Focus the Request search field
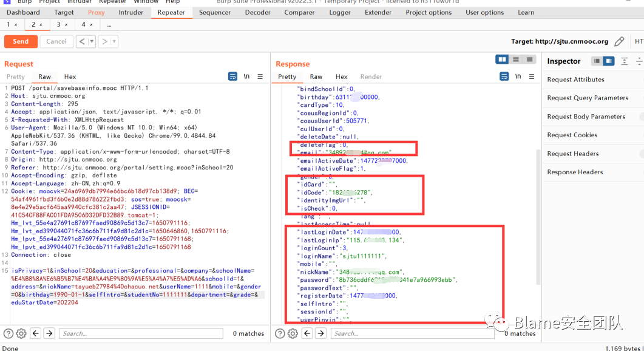The width and height of the screenshot is (644, 351). pos(141,333)
